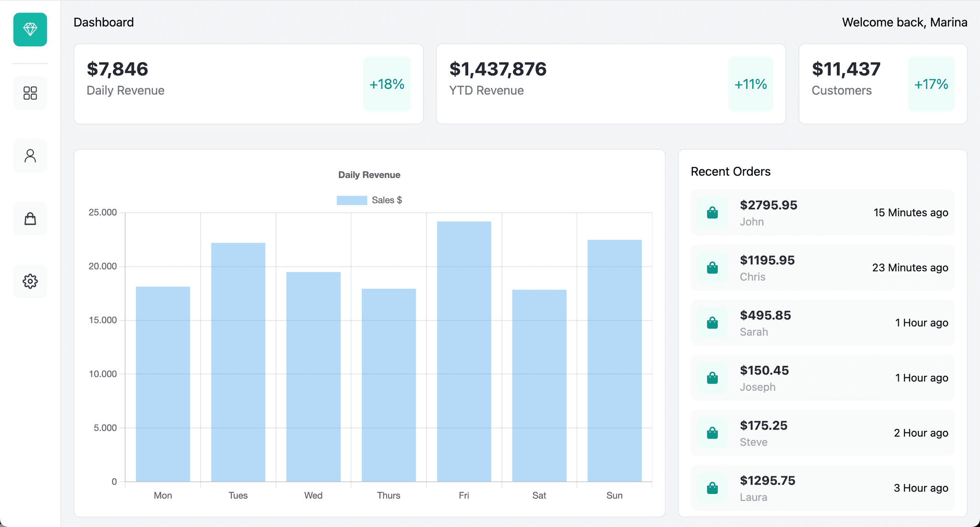980x527 pixels.
Task: Open the settings gear icon in sidebar
Action: [x=30, y=281]
